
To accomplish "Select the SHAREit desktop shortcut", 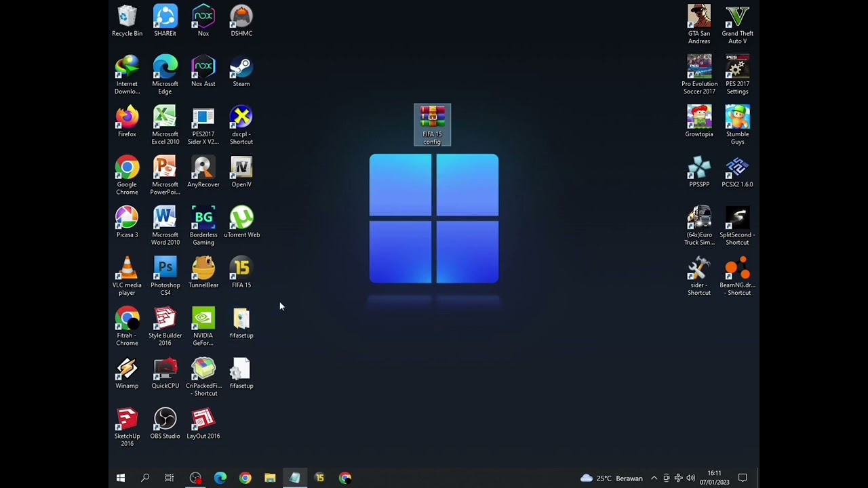I will tap(165, 21).
